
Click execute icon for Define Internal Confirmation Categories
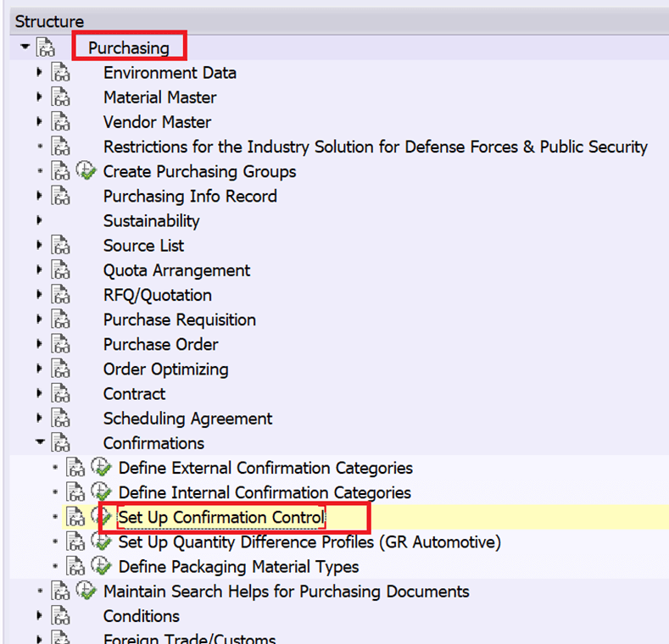click(102, 492)
